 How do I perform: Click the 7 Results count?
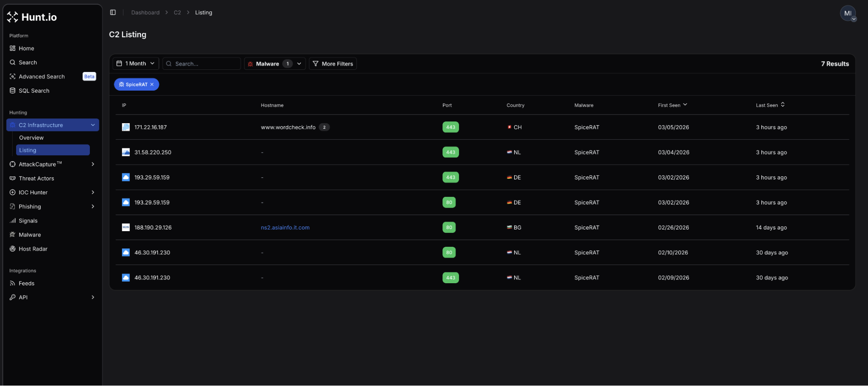pos(835,64)
